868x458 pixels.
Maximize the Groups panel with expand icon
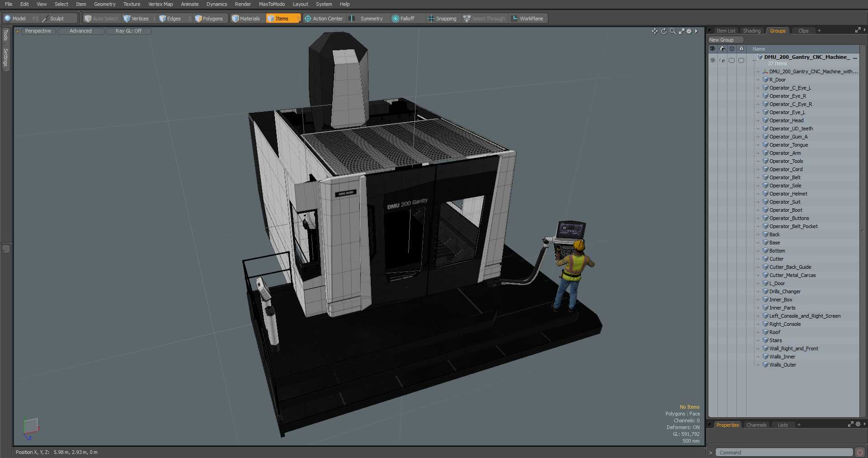(858, 30)
